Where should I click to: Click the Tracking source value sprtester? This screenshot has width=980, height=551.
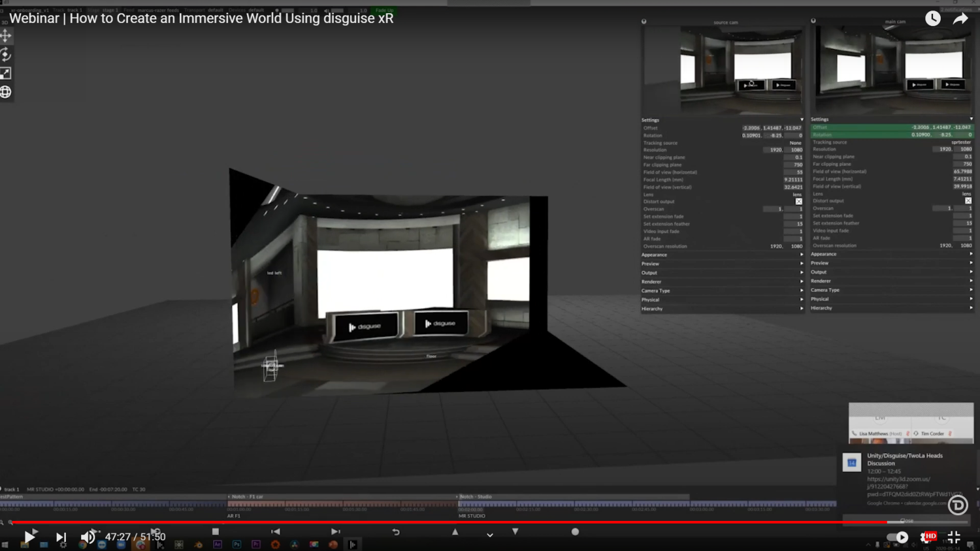coord(960,142)
